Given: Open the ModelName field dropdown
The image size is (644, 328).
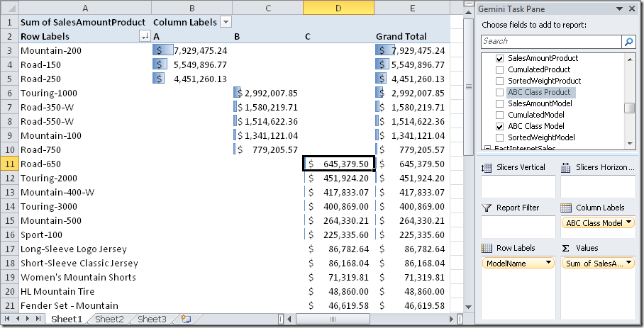Looking at the screenshot, I should [x=548, y=263].
